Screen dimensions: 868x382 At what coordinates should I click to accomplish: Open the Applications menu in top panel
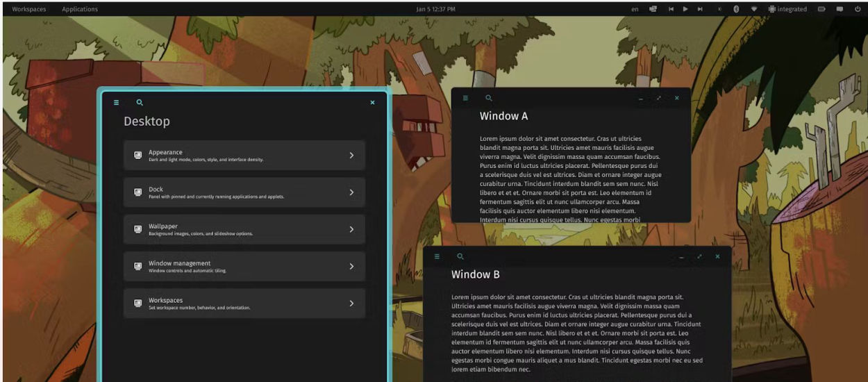coord(80,9)
